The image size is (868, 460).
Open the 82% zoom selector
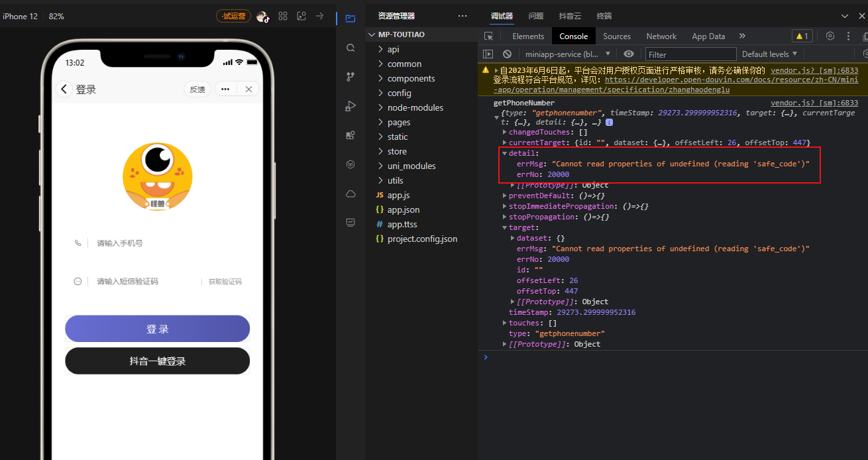coord(56,16)
